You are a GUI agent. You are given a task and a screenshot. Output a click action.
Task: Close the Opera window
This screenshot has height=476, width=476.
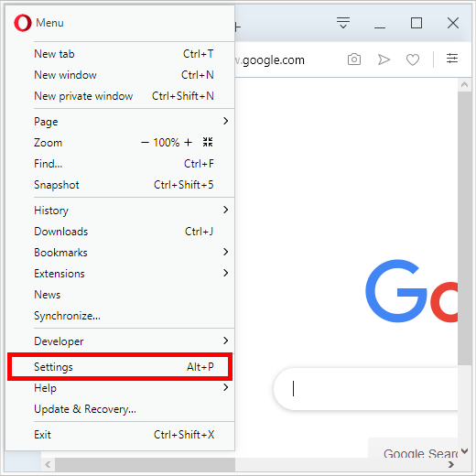pyautogui.click(x=453, y=23)
